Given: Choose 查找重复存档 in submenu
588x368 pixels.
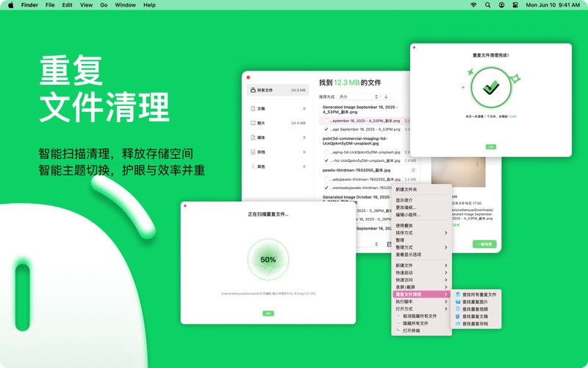Looking at the screenshot, I should click(x=476, y=324).
